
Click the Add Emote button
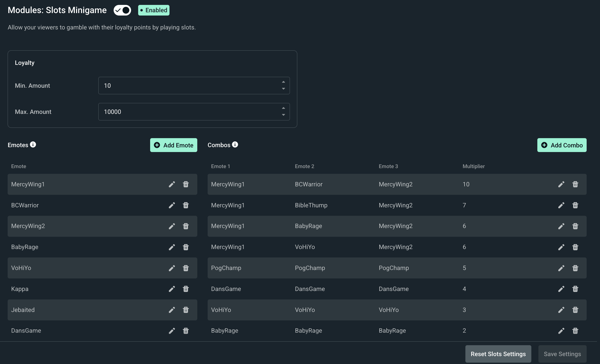coord(174,145)
